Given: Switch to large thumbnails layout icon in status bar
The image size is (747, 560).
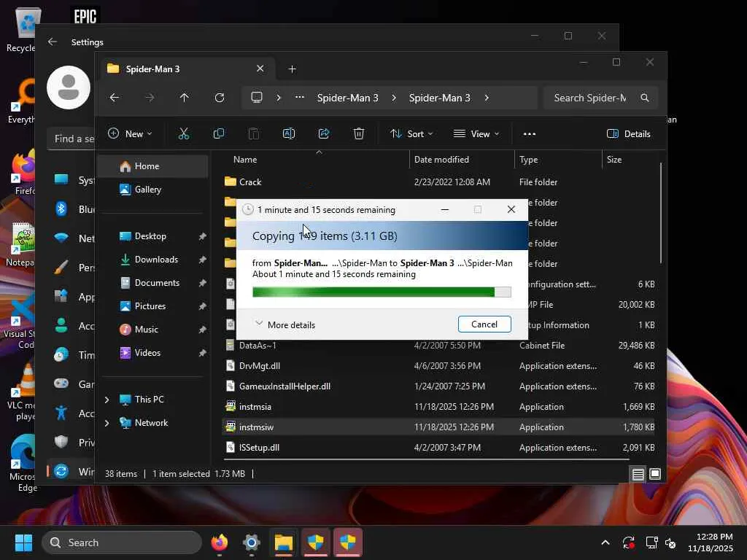Looking at the screenshot, I should [x=655, y=474].
